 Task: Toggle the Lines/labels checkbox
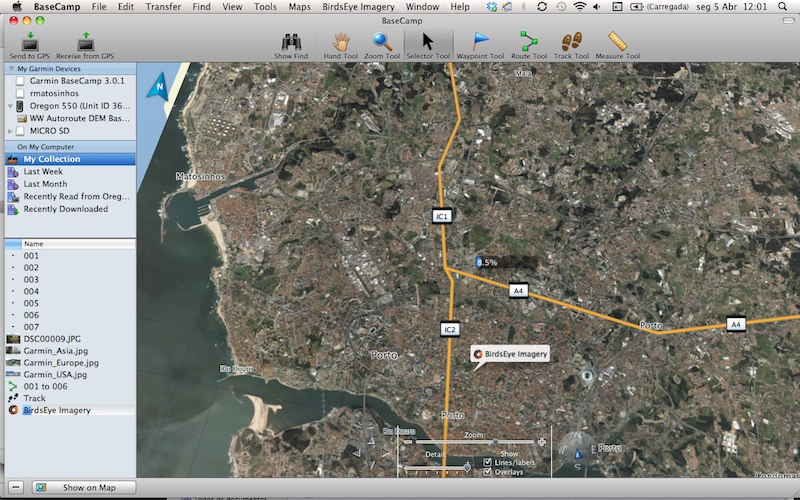(x=488, y=462)
